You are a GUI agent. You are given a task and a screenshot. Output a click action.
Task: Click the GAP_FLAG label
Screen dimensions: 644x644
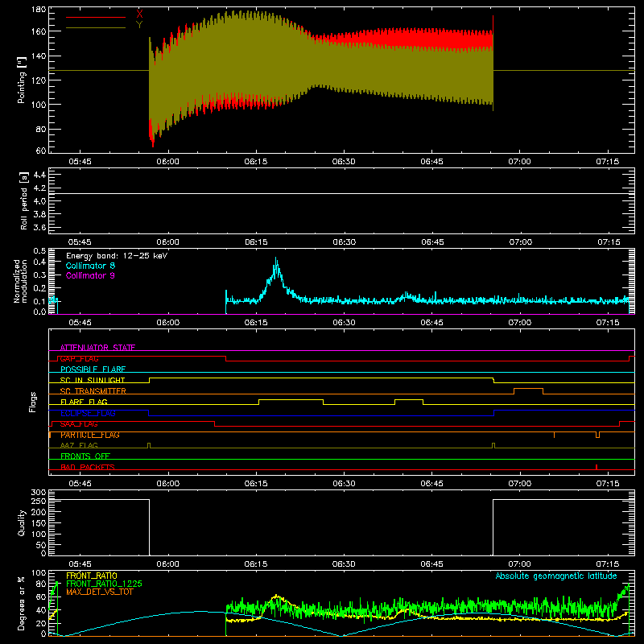pyautogui.click(x=79, y=358)
